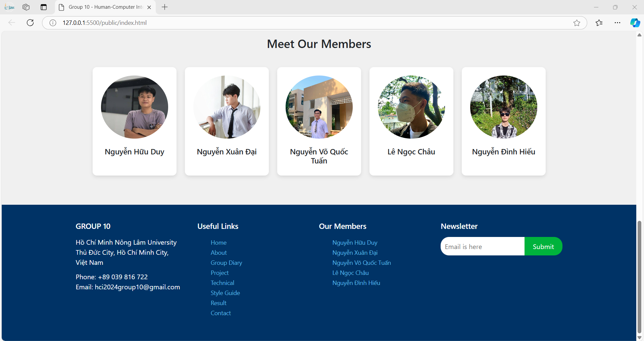
Task: Open the Technical footer link
Action: click(x=222, y=283)
